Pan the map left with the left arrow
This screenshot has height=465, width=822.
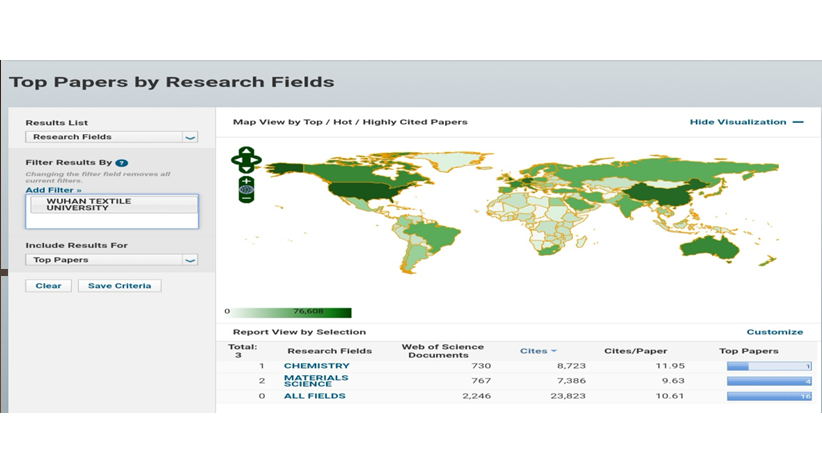point(236,158)
